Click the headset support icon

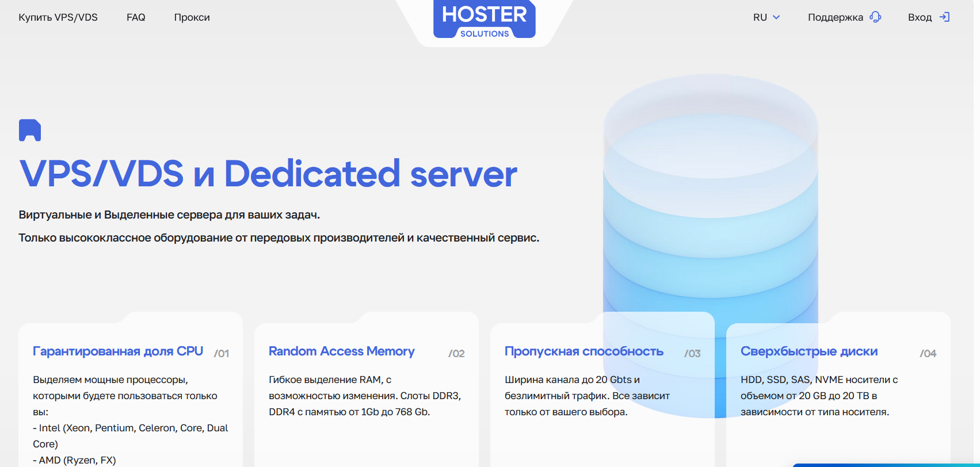(875, 17)
